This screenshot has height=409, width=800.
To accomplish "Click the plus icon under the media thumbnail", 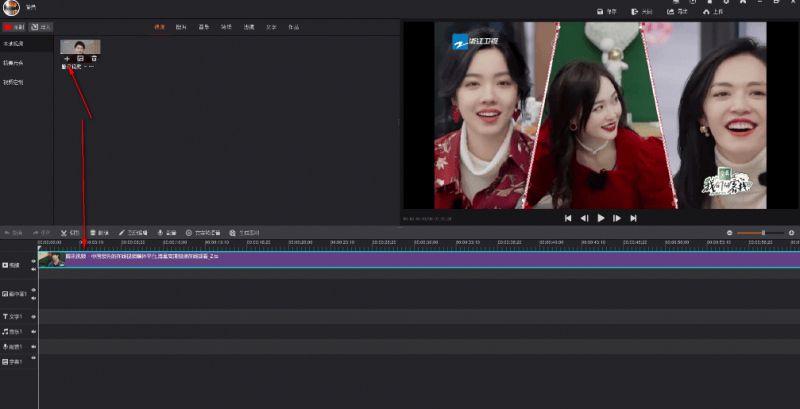I will point(67,59).
